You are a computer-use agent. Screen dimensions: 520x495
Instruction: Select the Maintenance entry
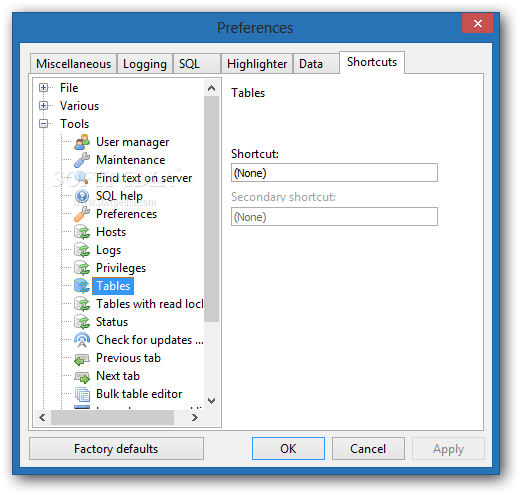click(131, 160)
